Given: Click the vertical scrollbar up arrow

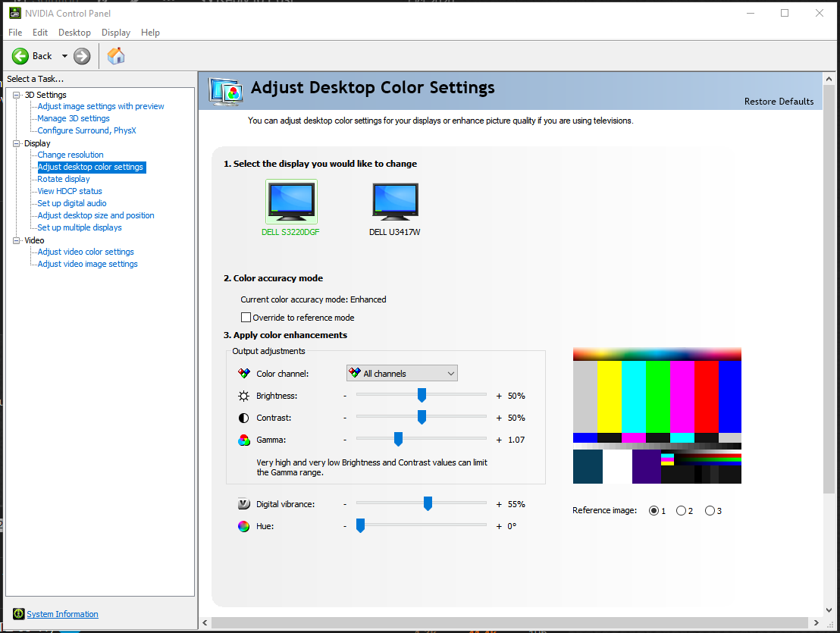Looking at the screenshot, I should point(829,79).
